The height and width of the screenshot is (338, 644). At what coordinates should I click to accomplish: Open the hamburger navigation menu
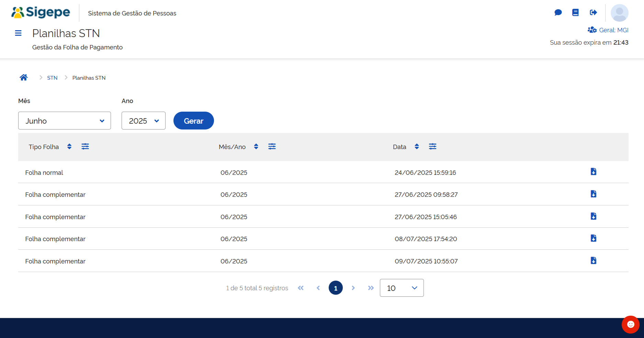[x=18, y=33]
